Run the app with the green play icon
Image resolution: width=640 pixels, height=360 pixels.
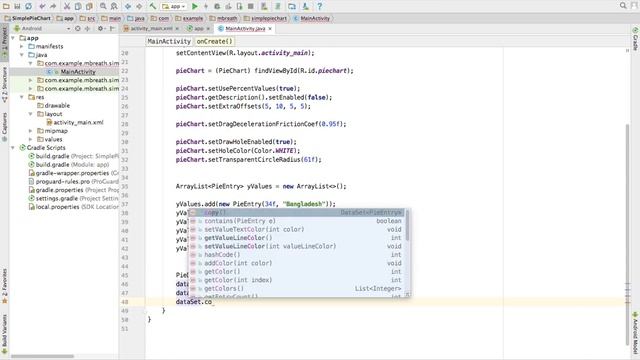click(195, 6)
